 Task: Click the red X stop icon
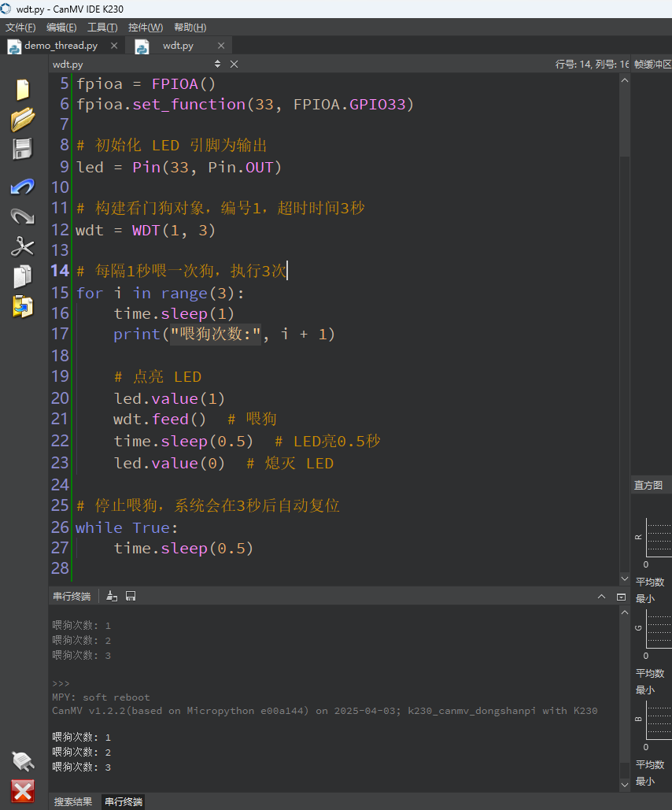(x=23, y=791)
